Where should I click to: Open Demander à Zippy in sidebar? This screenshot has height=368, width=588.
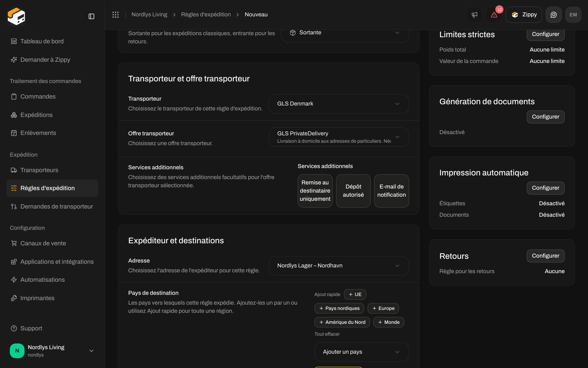(52, 60)
